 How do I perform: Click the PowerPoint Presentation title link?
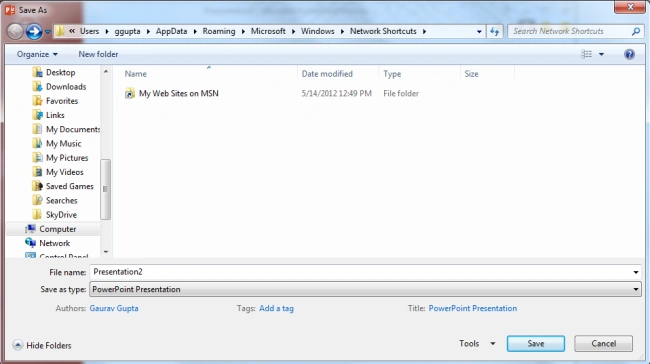473,308
